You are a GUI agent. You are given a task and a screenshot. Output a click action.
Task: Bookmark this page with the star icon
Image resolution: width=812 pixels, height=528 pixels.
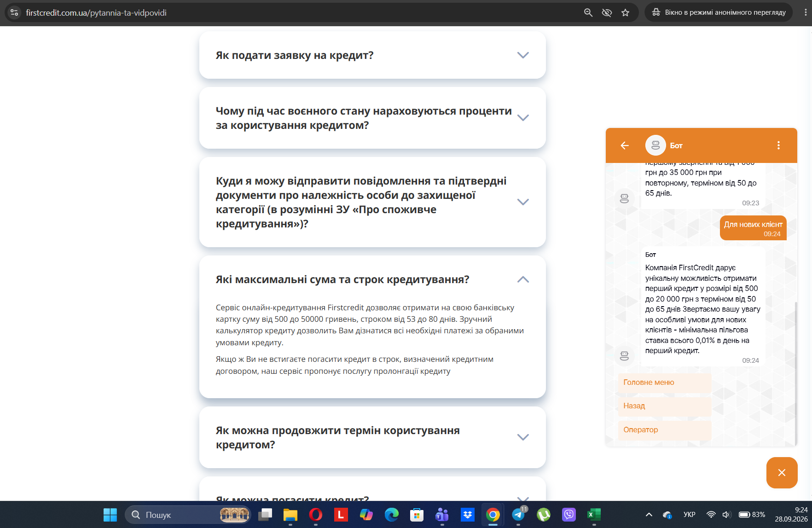[x=625, y=12]
